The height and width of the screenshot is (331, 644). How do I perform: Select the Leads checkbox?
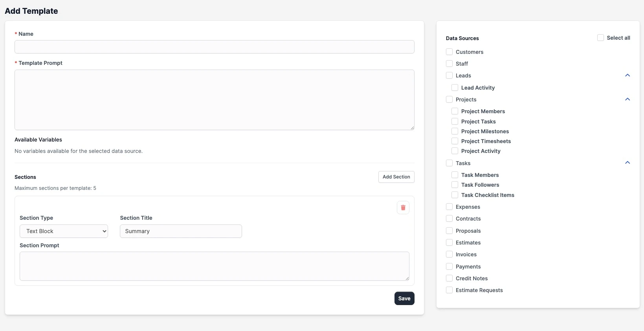450,75
